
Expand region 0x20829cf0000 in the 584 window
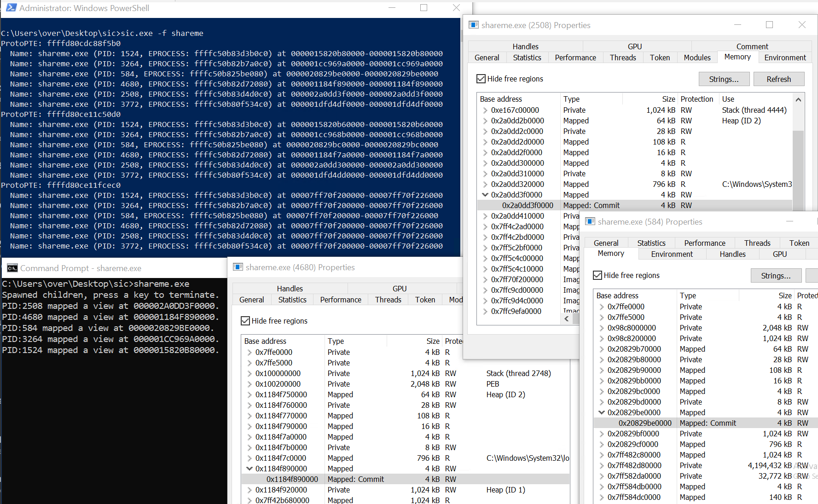point(601,444)
